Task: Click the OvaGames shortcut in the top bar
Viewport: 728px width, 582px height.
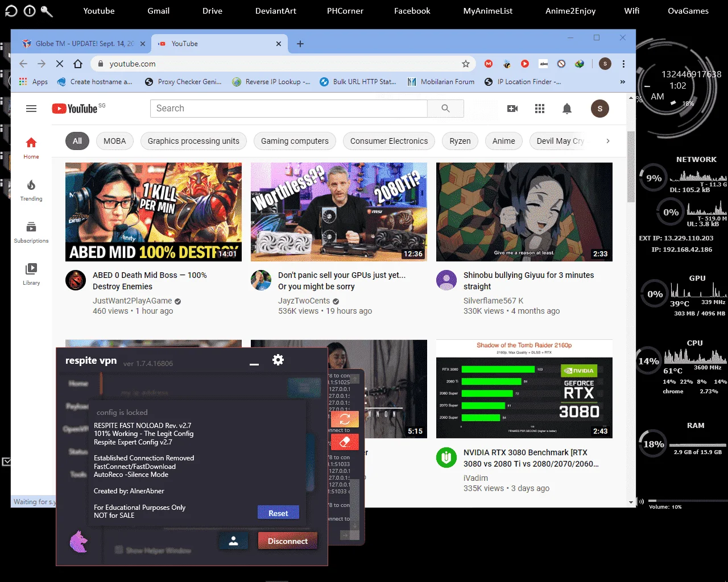Action: coord(688,11)
